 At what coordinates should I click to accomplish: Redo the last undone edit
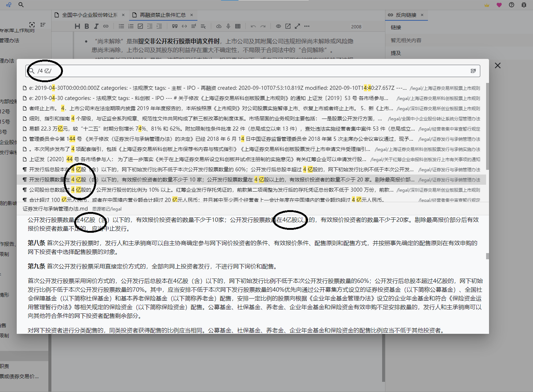[x=263, y=26]
